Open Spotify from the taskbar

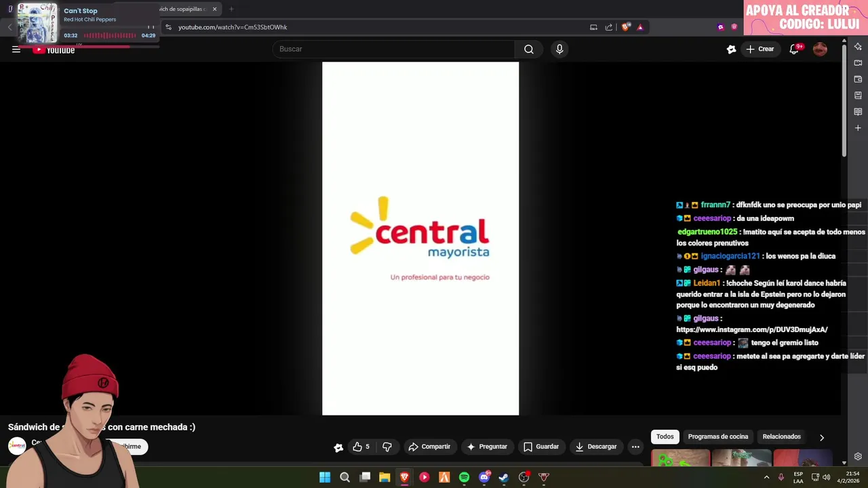point(464,477)
